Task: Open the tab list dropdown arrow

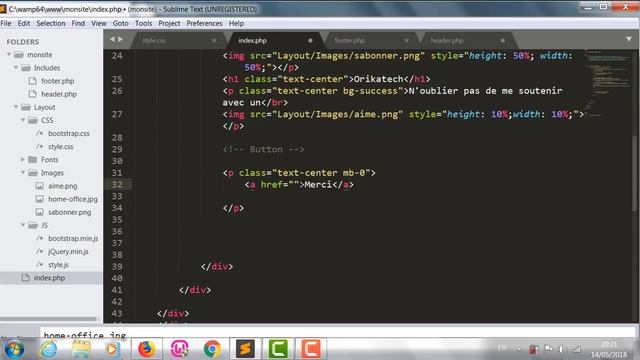Action: click(629, 39)
